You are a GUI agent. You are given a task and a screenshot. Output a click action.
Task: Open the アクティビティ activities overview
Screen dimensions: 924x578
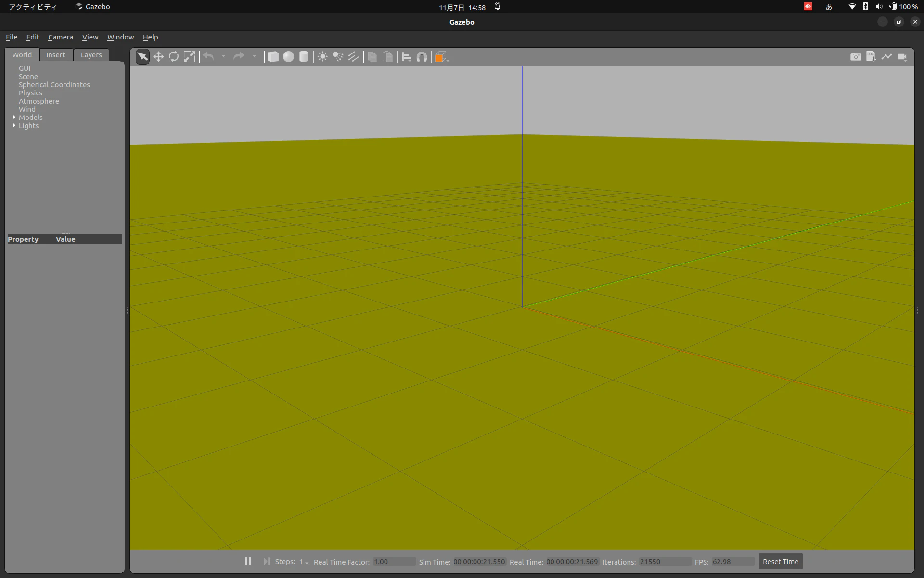pyautogui.click(x=33, y=7)
